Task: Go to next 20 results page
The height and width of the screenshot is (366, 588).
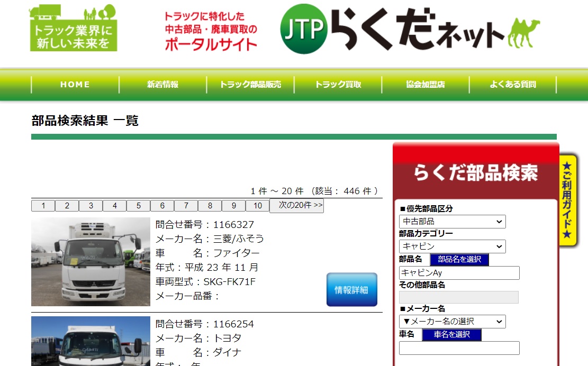Action: pos(296,206)
